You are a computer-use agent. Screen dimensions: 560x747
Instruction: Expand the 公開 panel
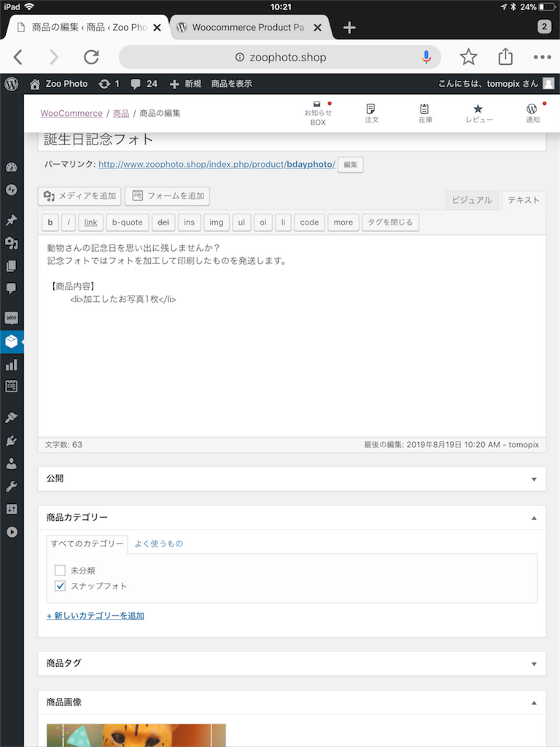pyautogui.click(x=534, y=479)
